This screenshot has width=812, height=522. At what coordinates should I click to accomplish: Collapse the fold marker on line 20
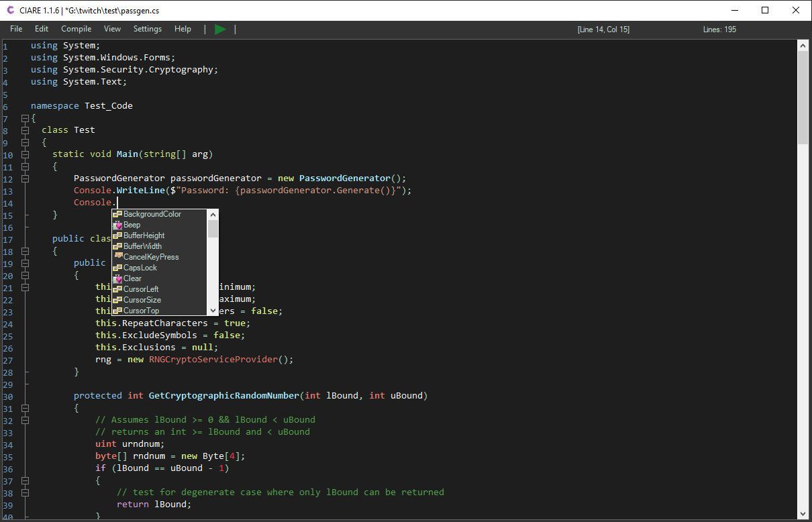click(x=25, y=275)
